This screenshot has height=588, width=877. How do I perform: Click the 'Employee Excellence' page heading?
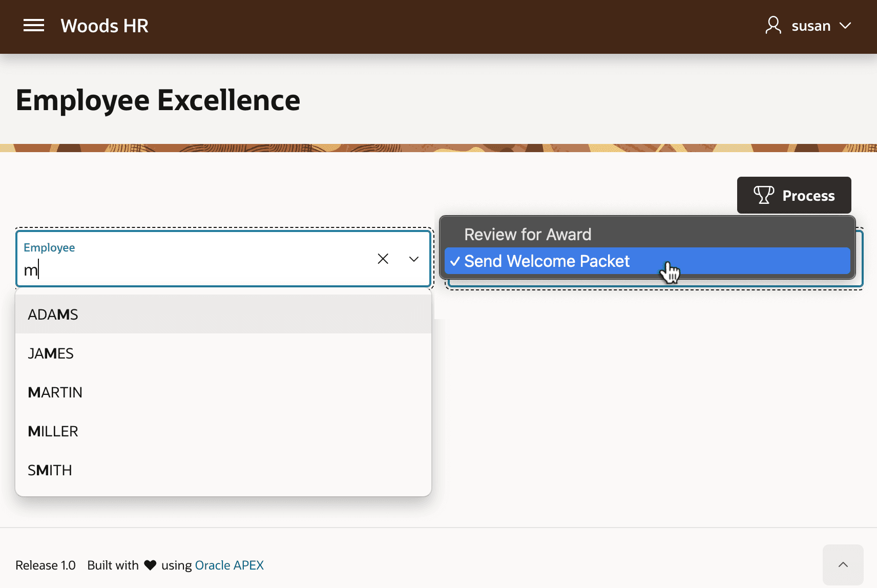click(158, 100)
